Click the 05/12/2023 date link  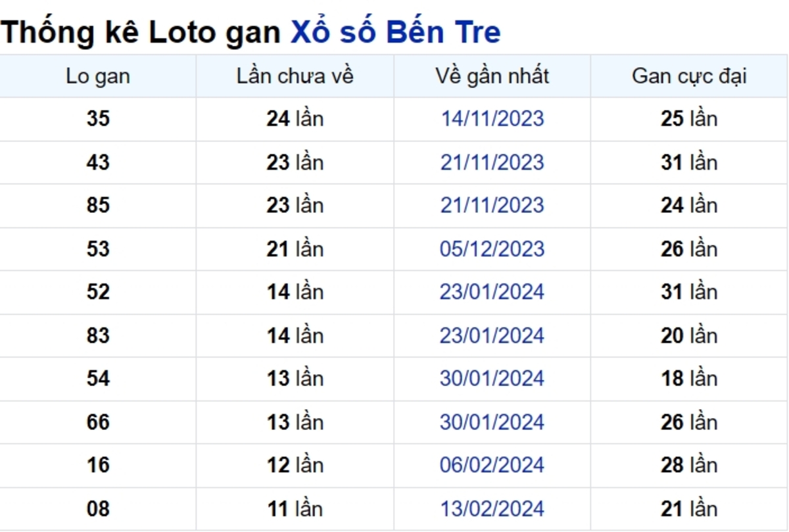point(492,249)
